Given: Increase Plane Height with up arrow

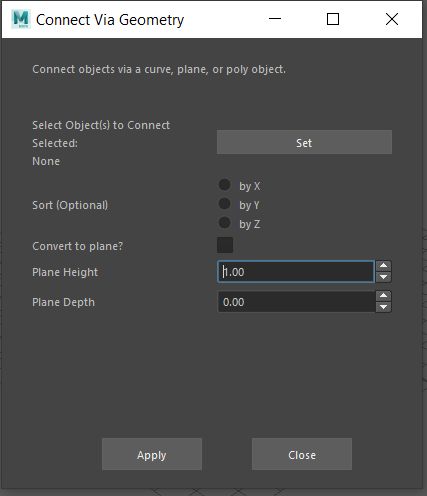Looking at the screenshot, I should 383,266.
